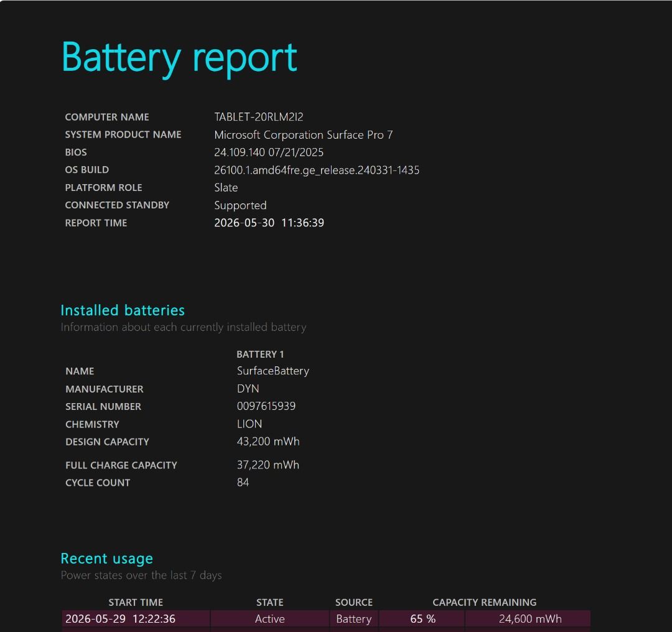Click the STATE column header
672x632 pixels.
269,602
